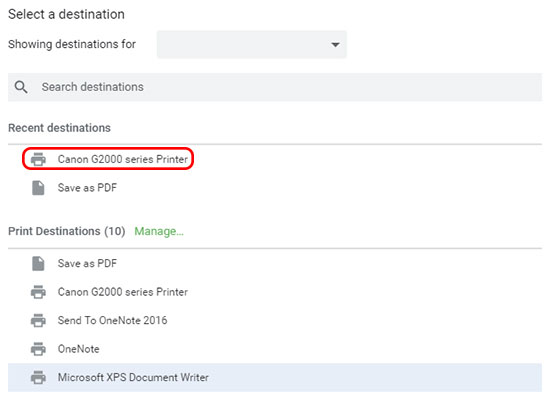The width and height of the screenshot is (550, 398).
Task: Click printer icon beside OneNote
Action: [x=38, y=349]
